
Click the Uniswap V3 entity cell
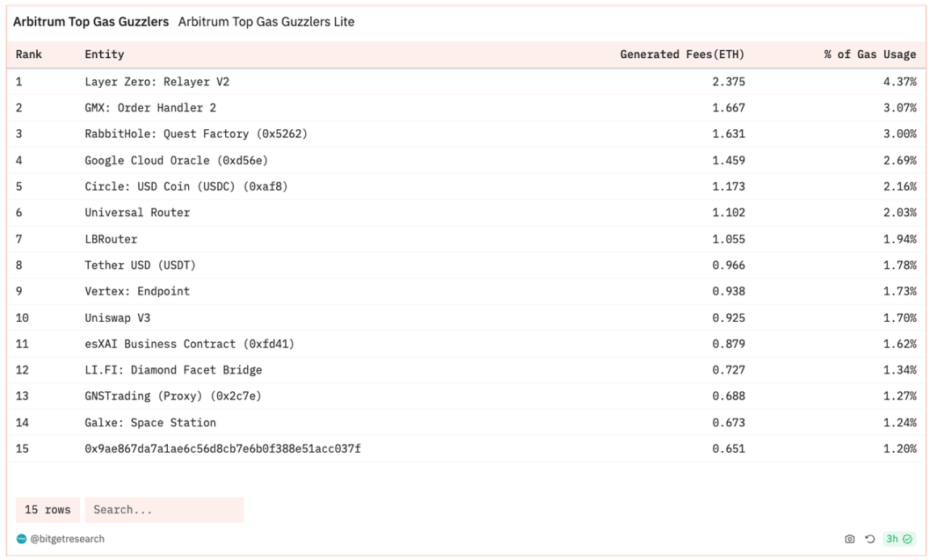pyautogui.click(x=117, y=318)
